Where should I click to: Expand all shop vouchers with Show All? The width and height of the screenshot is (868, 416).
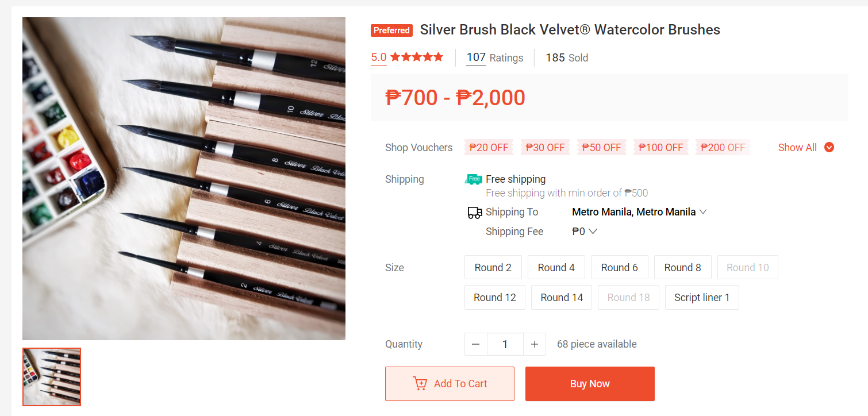(797, 148)
